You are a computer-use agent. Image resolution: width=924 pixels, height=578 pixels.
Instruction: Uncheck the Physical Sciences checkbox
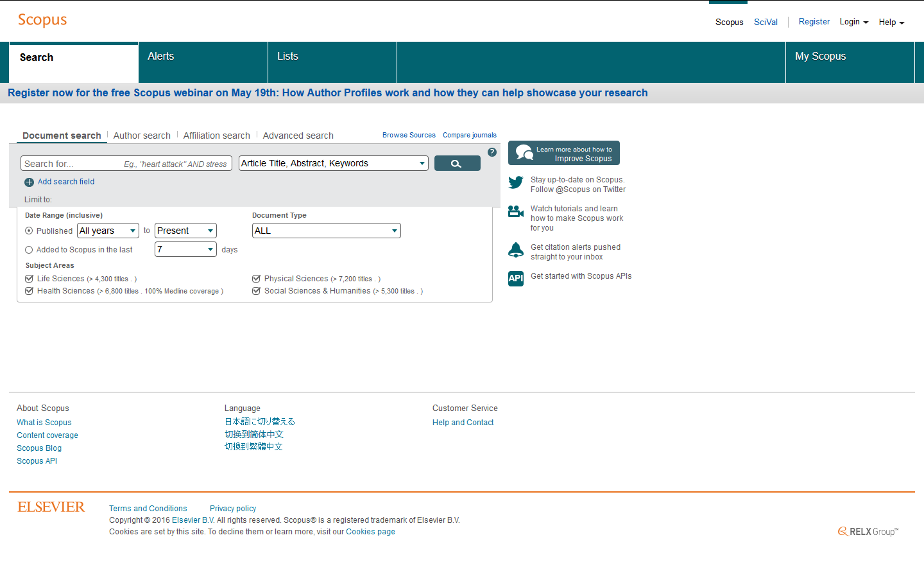coord(256,279)
